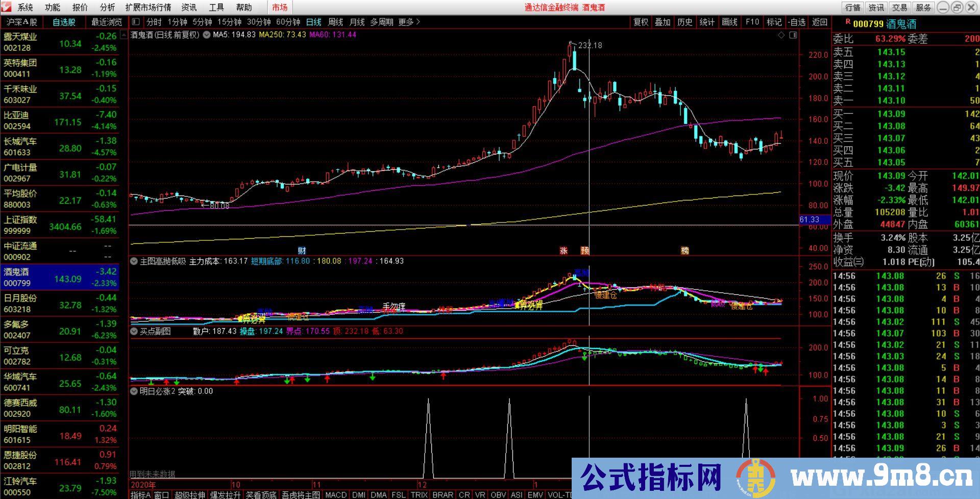
Task: Select 周线 period
Action: tap(335, 22)
